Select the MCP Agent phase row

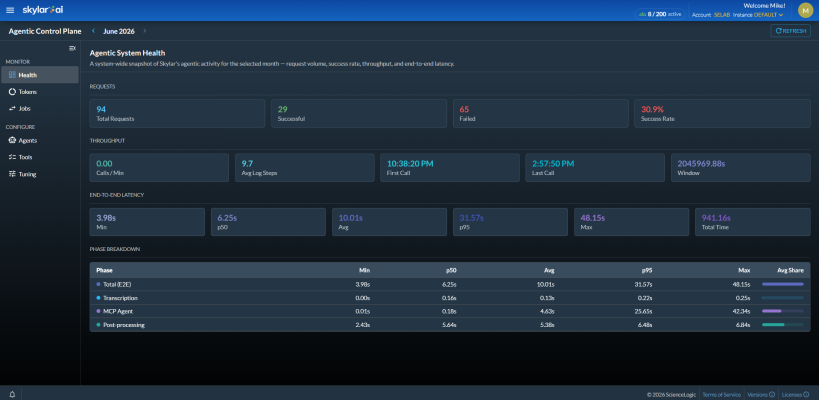click(450, 311)
